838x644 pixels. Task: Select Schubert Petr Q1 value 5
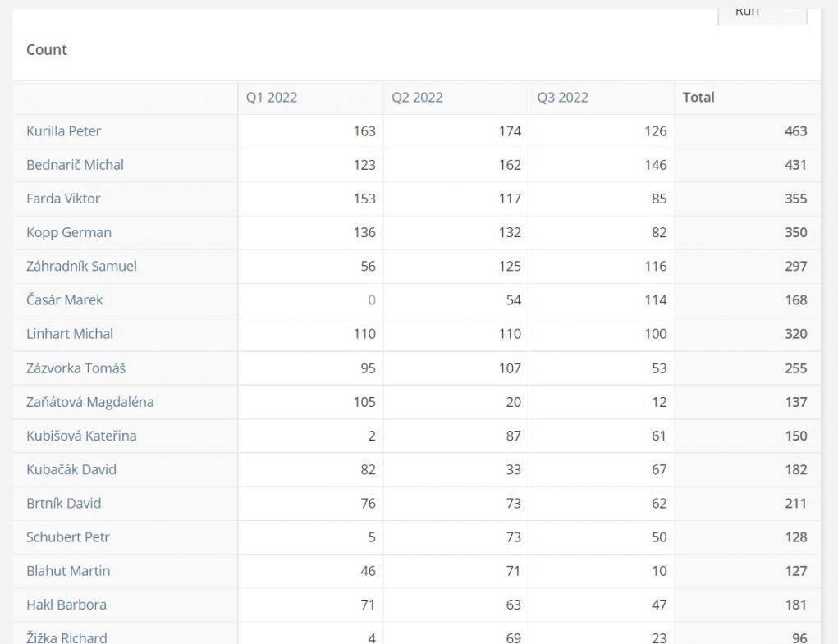[372, 537]
